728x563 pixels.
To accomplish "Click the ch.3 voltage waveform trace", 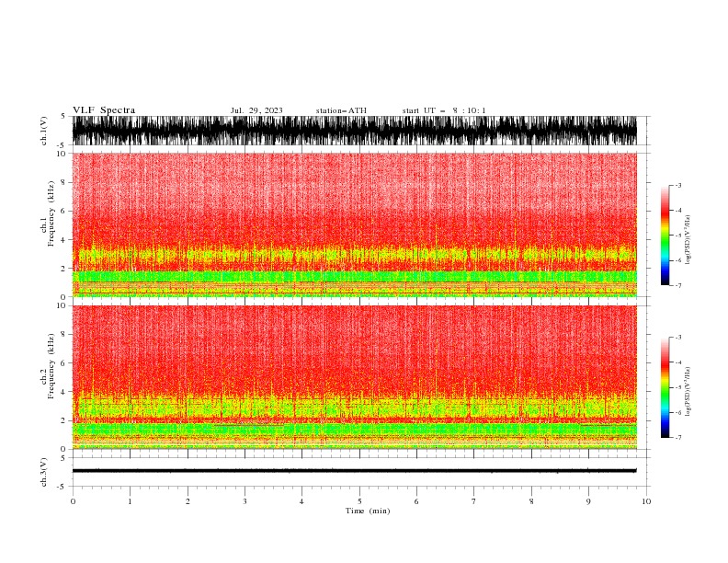I will click(354, 471).
